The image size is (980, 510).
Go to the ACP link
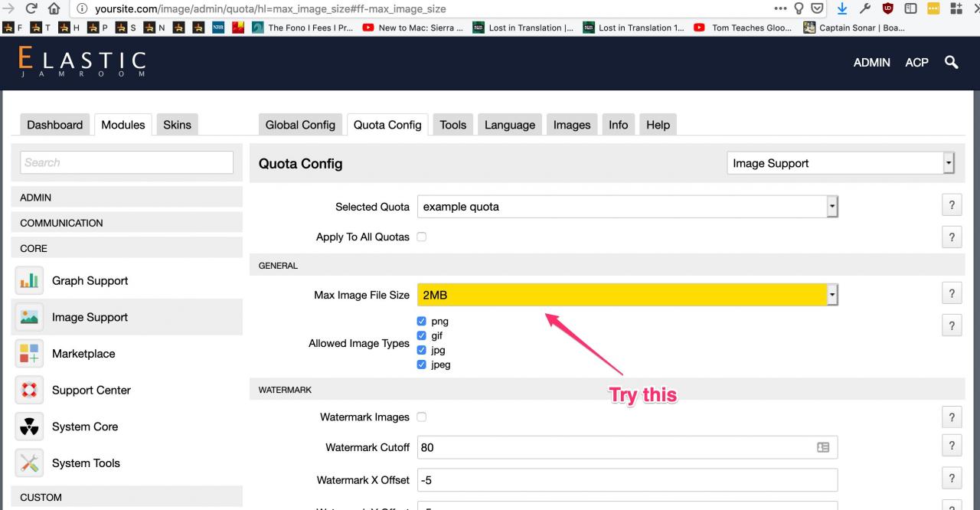tap(916, 63)
